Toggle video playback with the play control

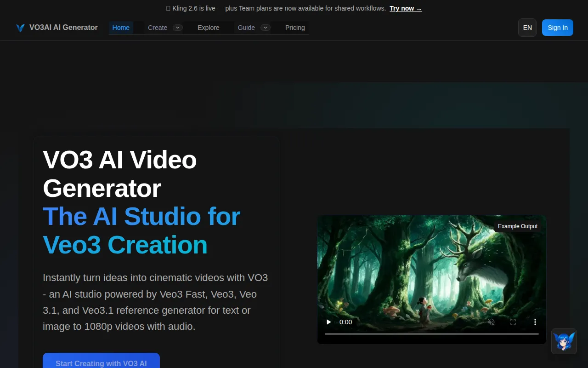click(x=328, y=322)
